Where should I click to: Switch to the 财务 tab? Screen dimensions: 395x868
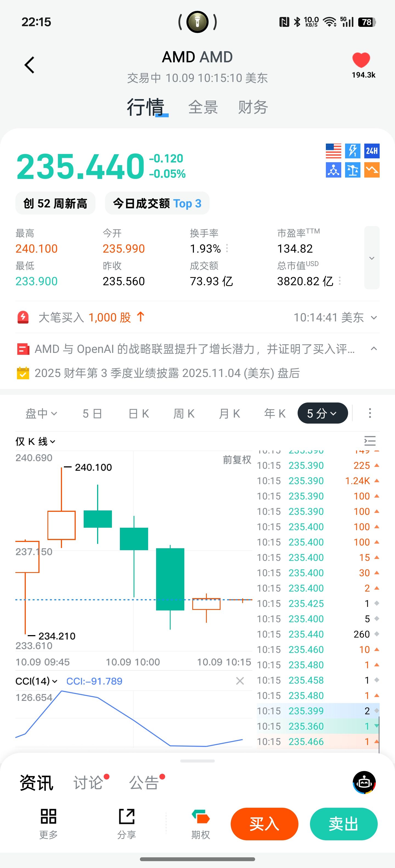click(x=253, y=107)
